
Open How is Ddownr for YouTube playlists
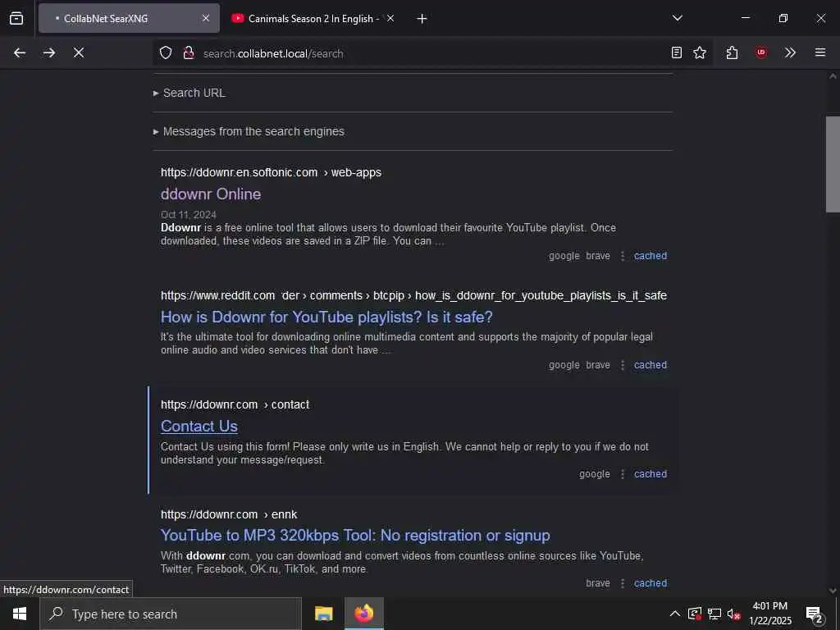(x=326, y=317)
